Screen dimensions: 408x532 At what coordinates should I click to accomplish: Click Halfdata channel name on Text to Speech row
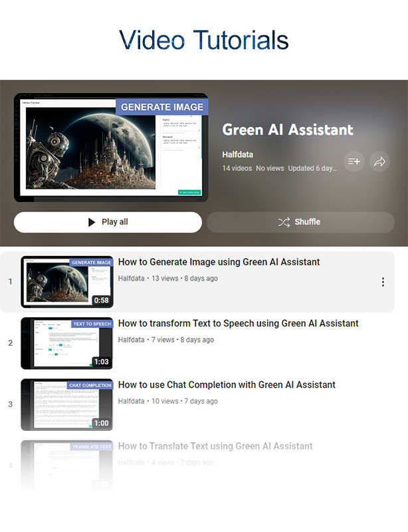(132, 340)
